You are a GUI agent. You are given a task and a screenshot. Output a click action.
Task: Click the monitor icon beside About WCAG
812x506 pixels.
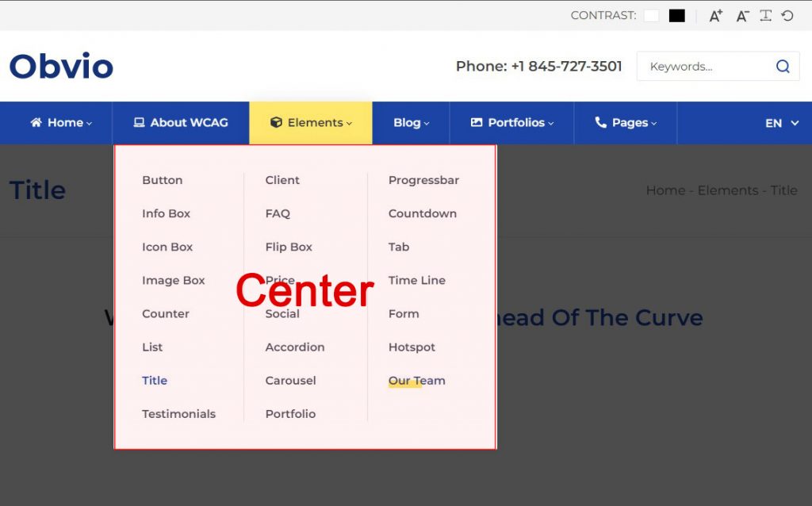[x=139, y=122]
